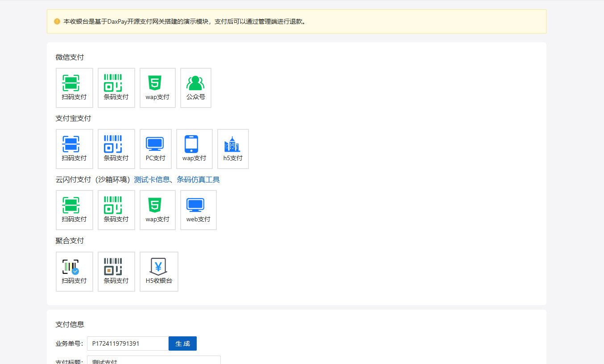Select Alipay 扫码支付 scan-code payment
Viewport: 604px width, 364px height.
click(x=74, y=149)
